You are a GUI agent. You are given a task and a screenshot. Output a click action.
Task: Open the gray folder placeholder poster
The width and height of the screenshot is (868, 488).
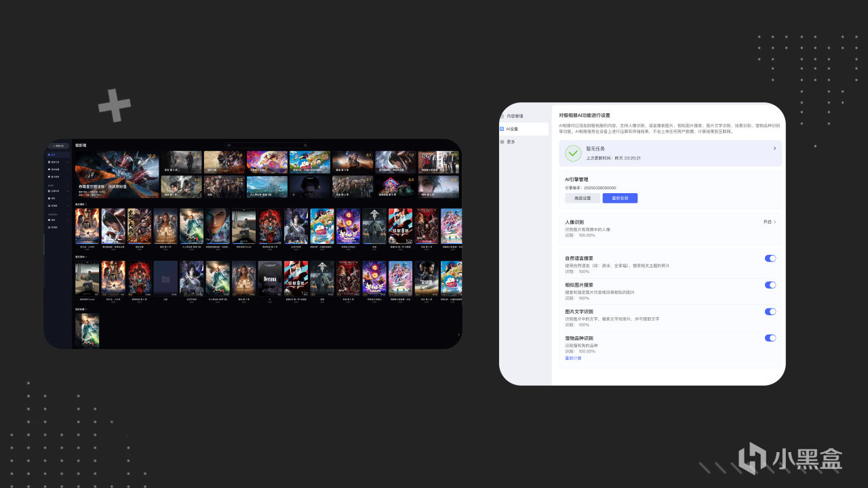coord(165,277)
